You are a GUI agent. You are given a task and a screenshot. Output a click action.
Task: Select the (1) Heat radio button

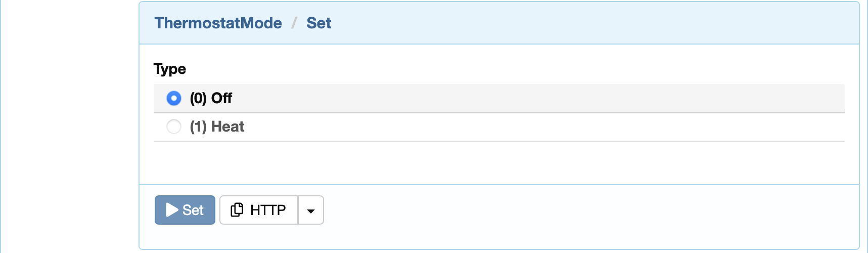[x=173, y=126]
